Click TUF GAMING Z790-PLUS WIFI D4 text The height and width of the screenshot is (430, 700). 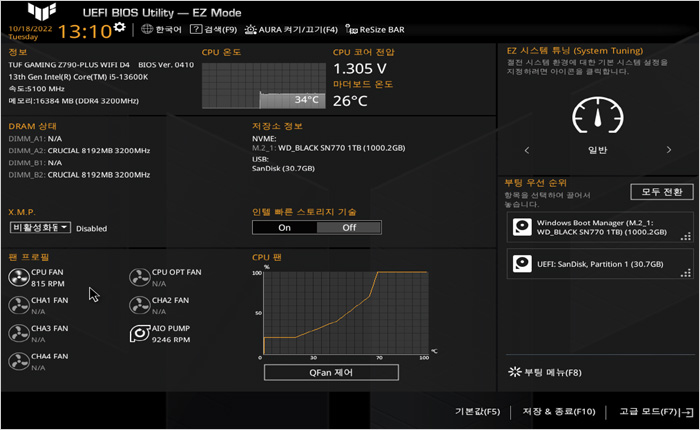click(69, 65)
